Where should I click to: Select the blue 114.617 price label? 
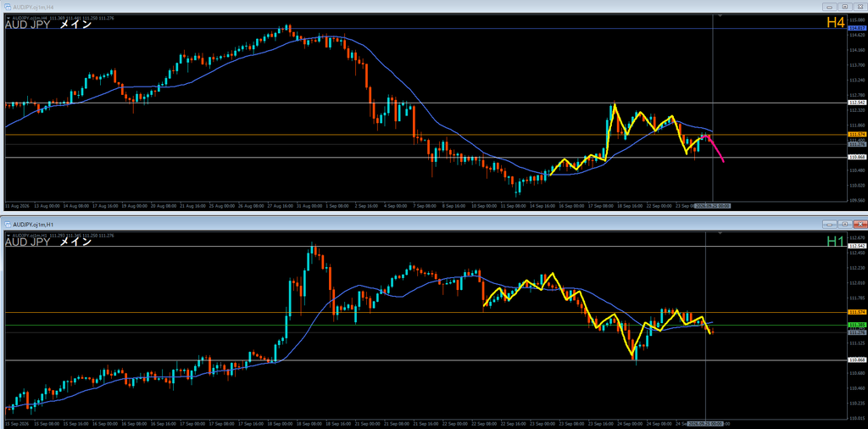tap(857, 28)
